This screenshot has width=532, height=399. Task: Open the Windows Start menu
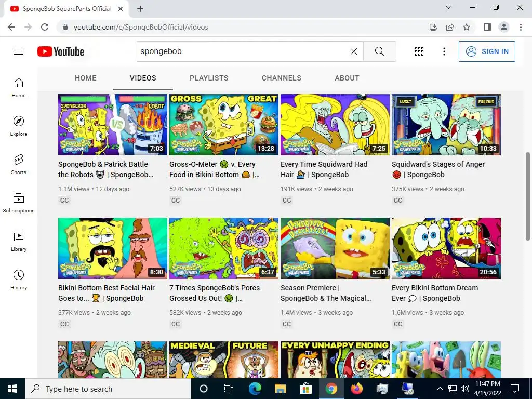point(12,389)
